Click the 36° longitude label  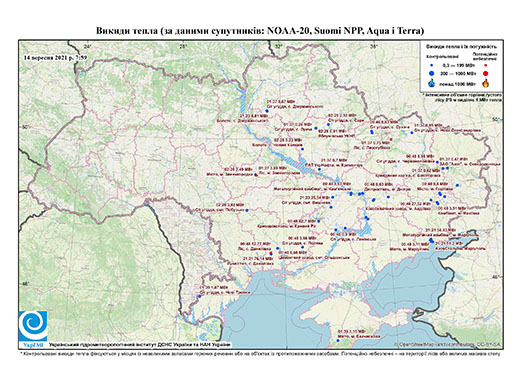pyautogui.click(x=374, y=46)
